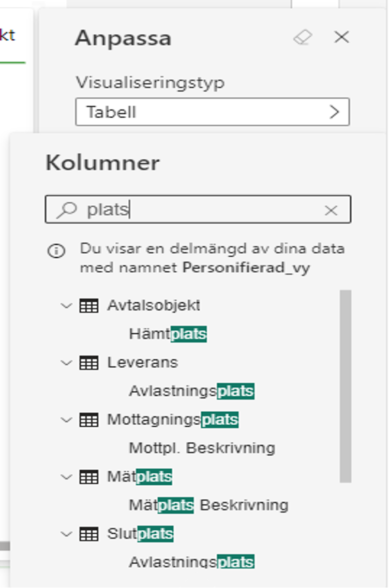The height and width of the screenshot is (588, 389).
Task: Collapse the Avtalsobjekt group
Action: 66,306
